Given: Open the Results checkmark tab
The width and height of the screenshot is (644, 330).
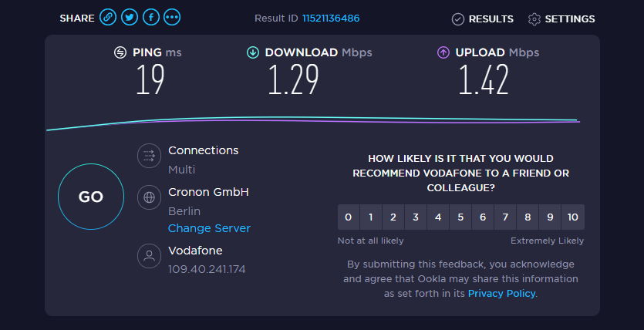Looking at the screenshot, I should (x=482, y=19).
